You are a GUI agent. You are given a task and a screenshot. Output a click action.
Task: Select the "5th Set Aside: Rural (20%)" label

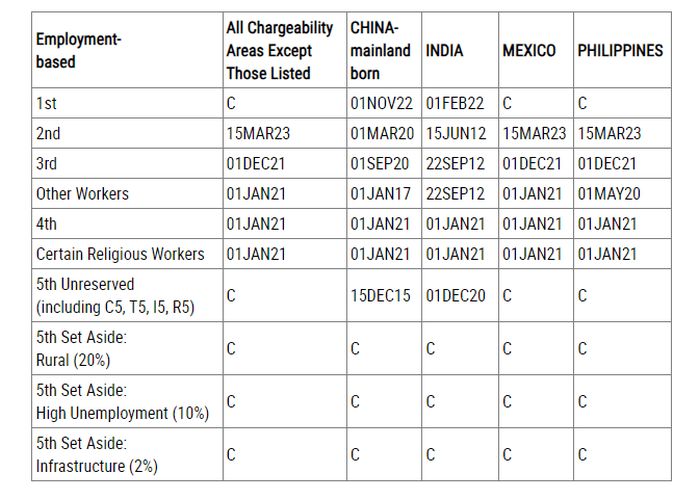tap(82, 349)
